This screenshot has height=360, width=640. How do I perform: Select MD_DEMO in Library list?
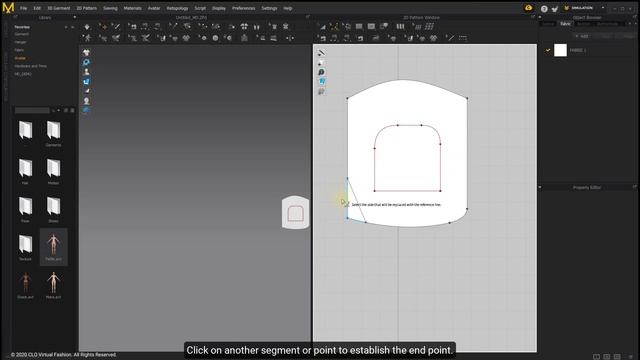coord(23,74)
